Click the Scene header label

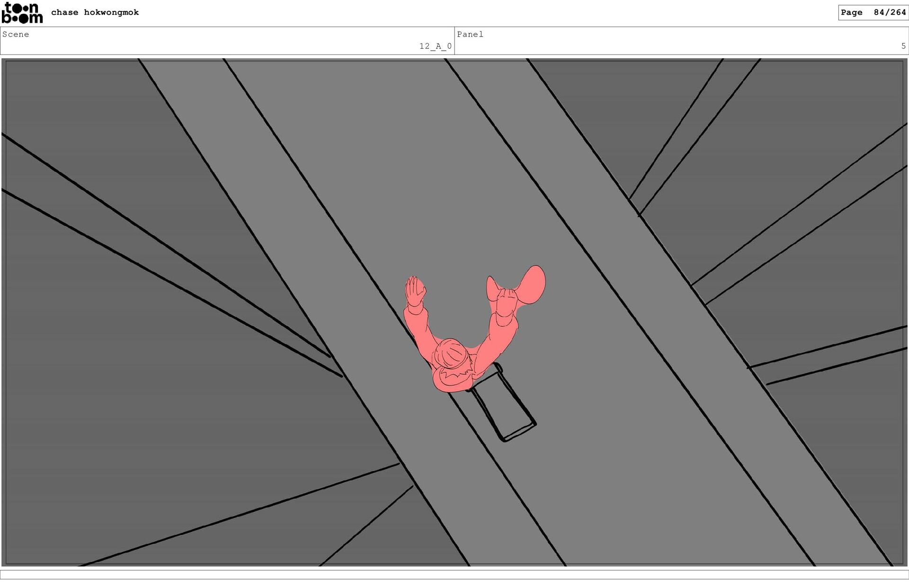[16, 34]
